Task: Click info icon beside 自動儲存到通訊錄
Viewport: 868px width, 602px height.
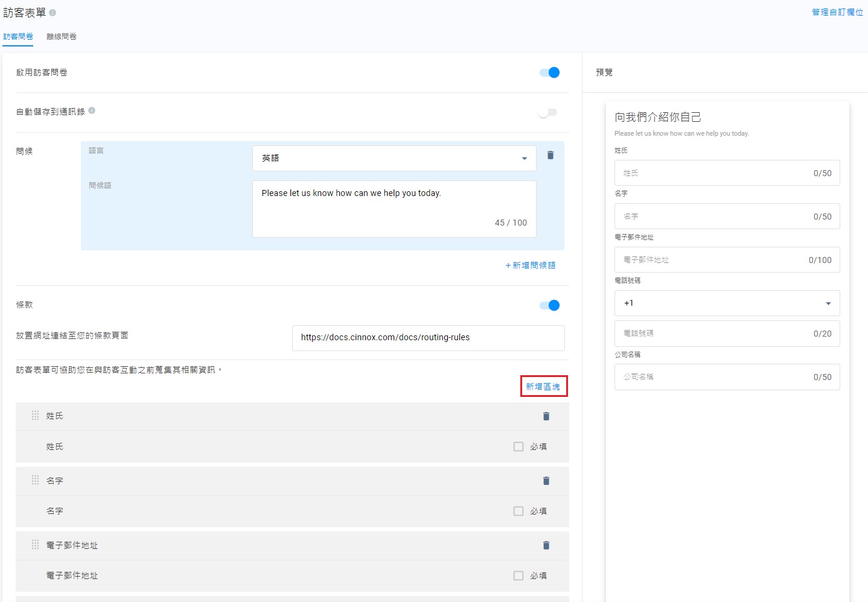Action: click(x=92, y=110)
